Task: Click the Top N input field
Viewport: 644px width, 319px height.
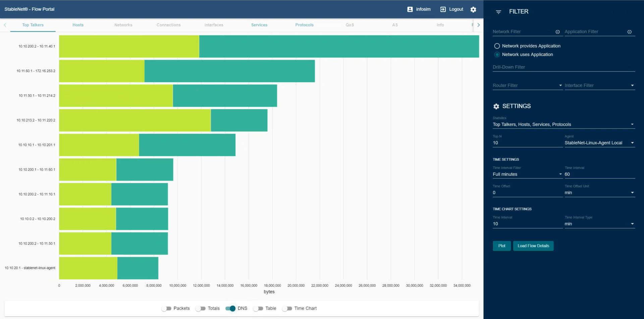Action: [527, 143]
